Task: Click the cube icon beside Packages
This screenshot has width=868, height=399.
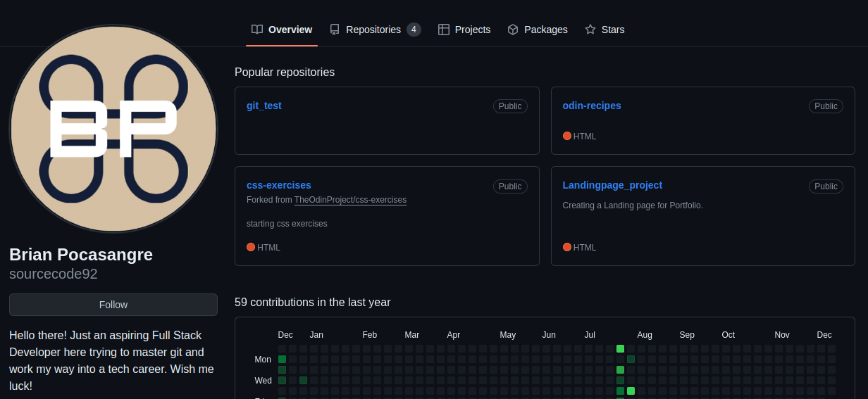Action: tap(513, 30)
